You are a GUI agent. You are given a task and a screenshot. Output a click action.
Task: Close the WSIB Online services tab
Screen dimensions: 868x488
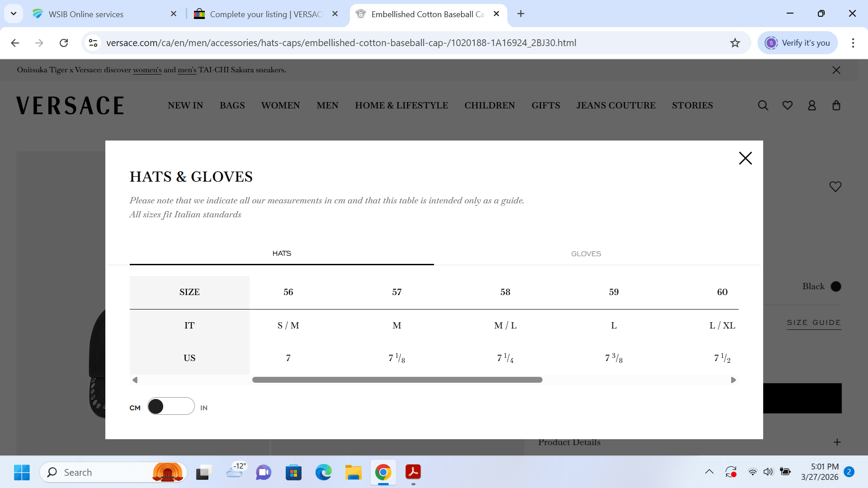click(x=174, y=14)
